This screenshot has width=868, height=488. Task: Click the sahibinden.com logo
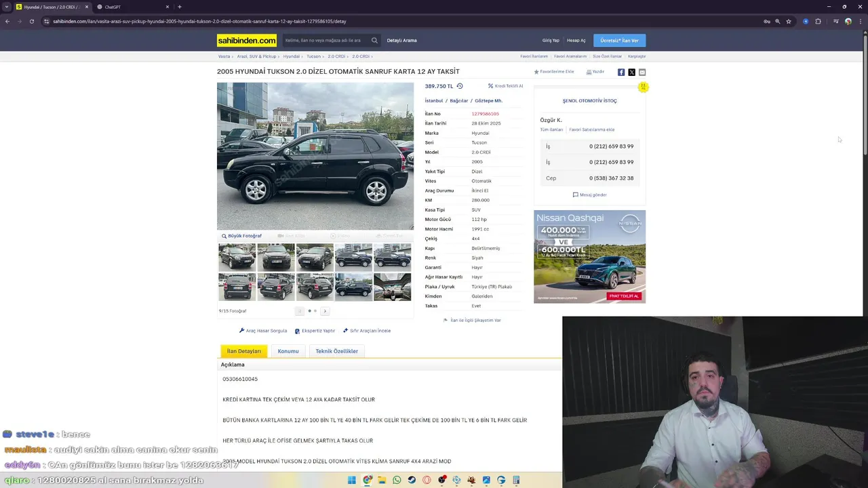pos(247,40)
